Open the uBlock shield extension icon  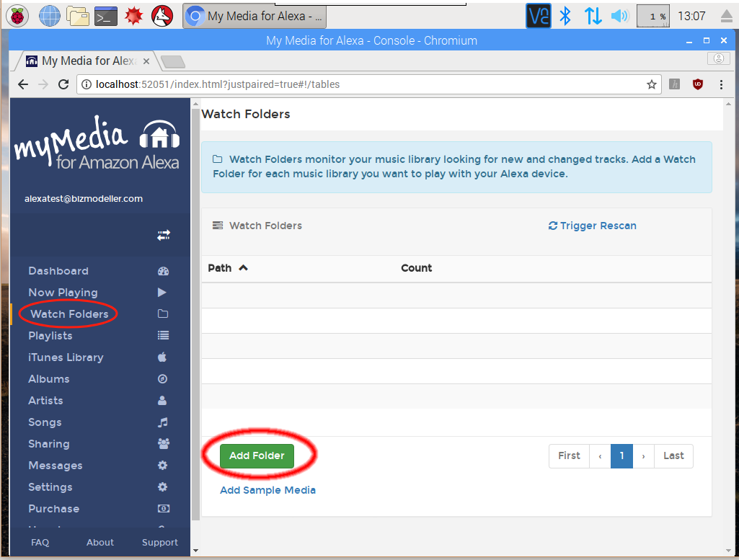click(x=697, y=84)
